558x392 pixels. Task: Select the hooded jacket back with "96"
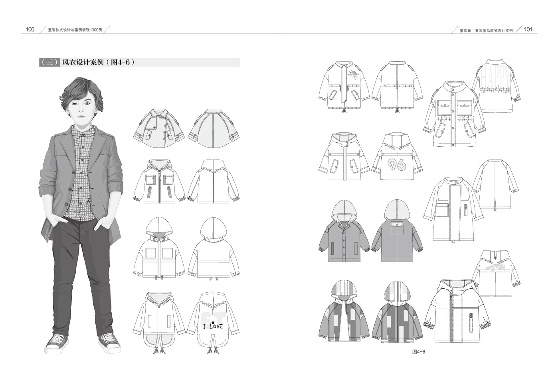396,157
